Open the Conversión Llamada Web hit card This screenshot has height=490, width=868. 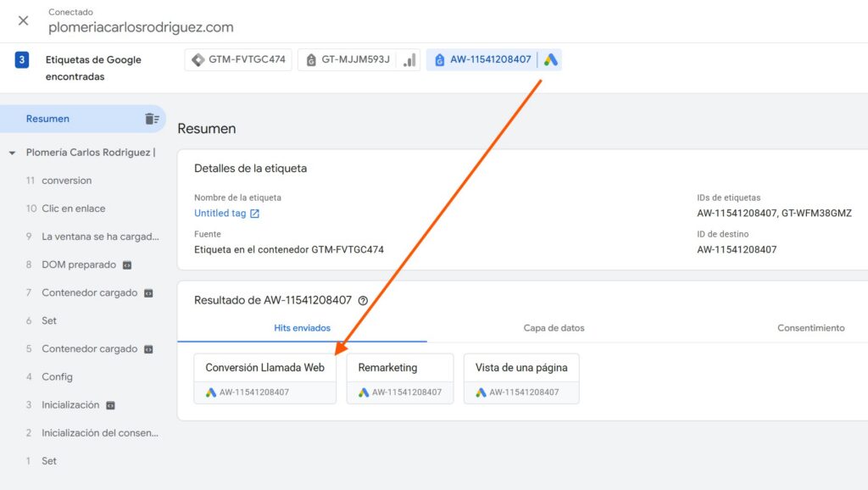click(264, 378)
